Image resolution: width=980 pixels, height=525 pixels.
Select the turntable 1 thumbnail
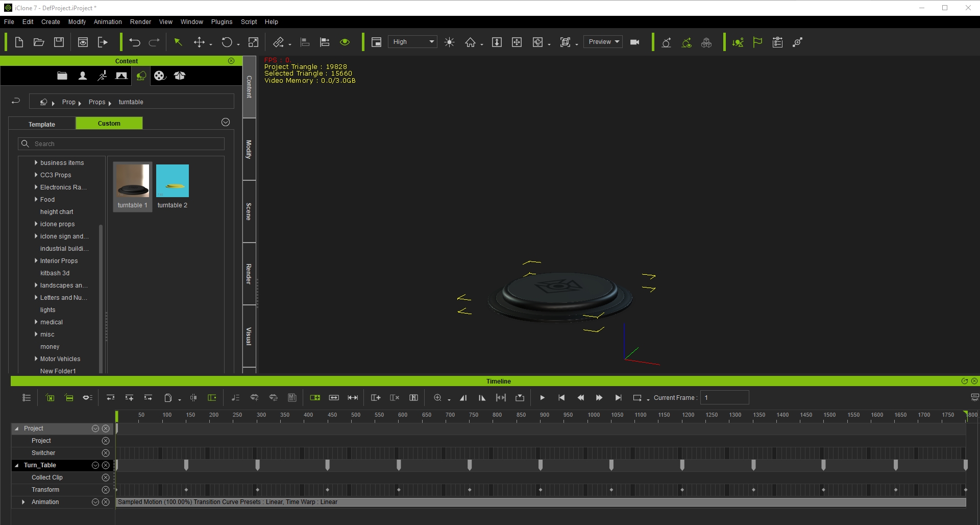[133, 186]
